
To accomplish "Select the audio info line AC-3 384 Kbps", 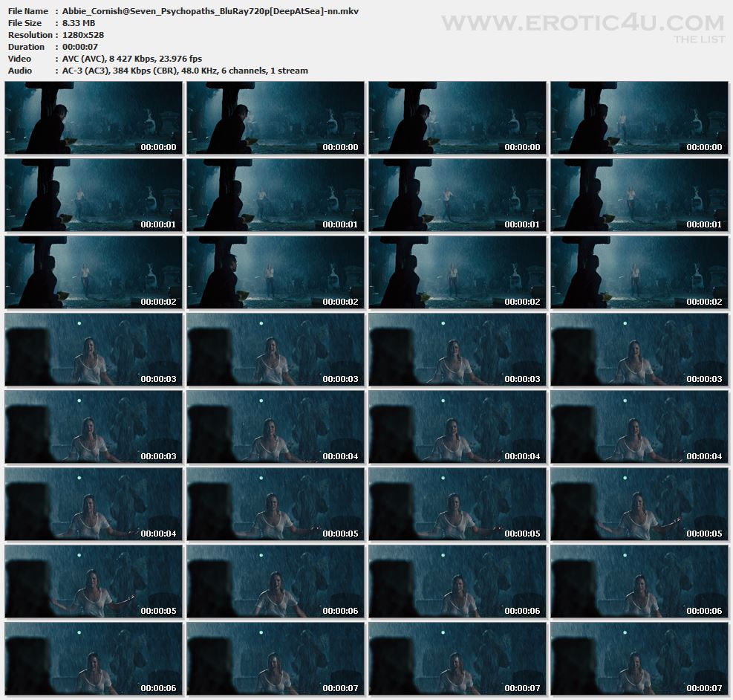I will tap(185, 71).
